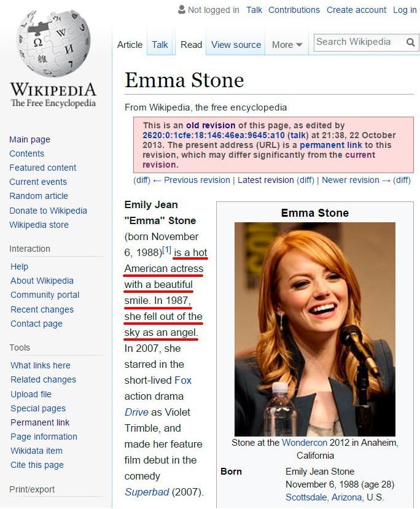Click the Log in link
The height and width of the screenshot is (509, 420).
pos(405,10)
